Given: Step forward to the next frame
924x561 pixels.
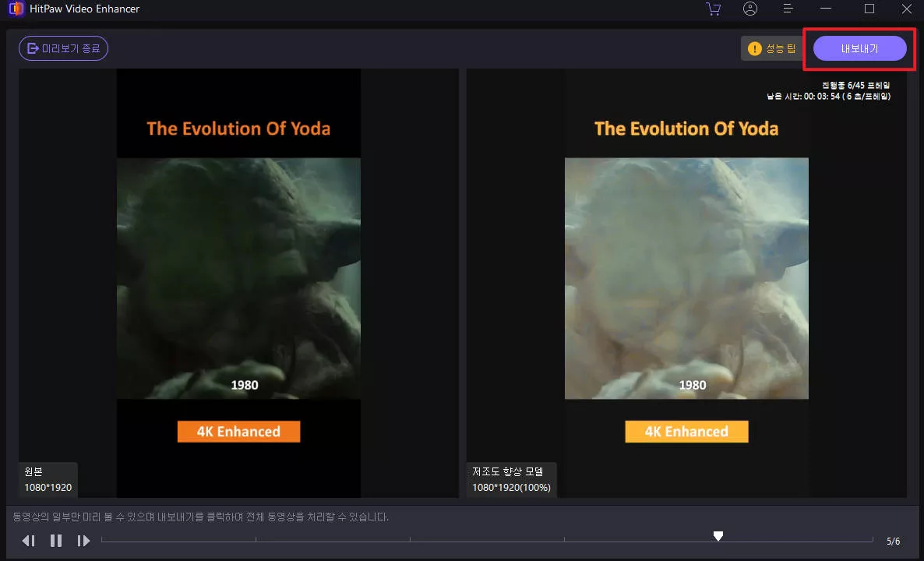Looking at the screenshot, I should (x=83, y=540).
